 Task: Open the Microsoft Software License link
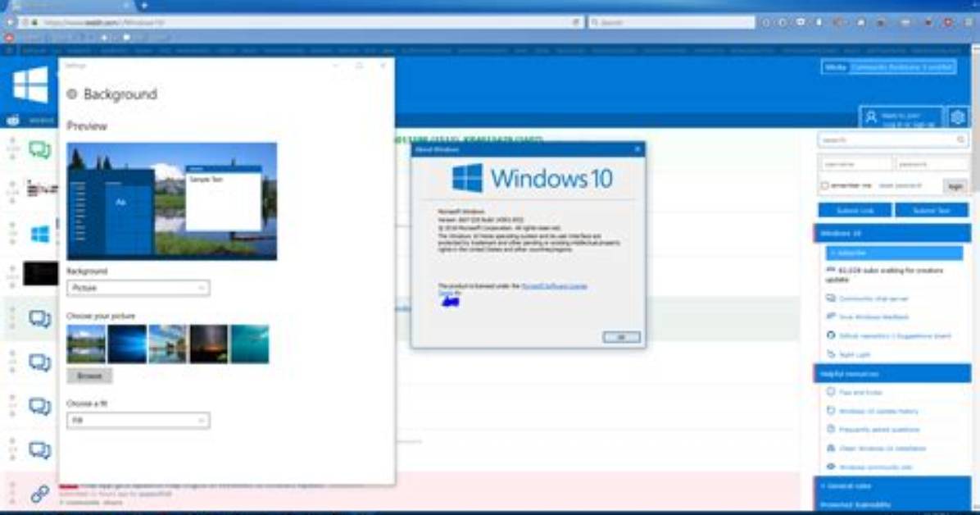pos(554,286)
